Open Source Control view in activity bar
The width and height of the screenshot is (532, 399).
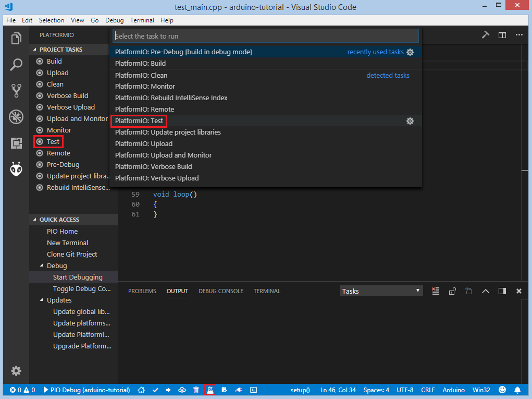click(16, 91)
